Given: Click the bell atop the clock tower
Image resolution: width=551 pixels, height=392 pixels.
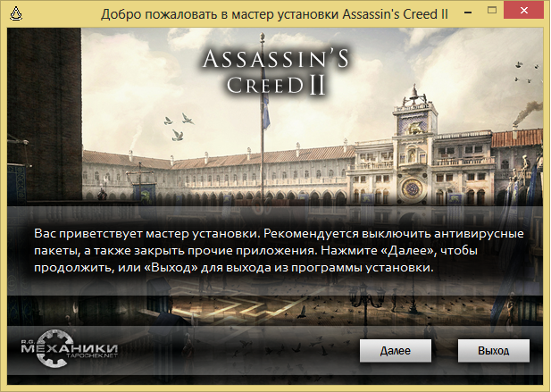Looking at the screenshot, I should click(x=414, y=92).
